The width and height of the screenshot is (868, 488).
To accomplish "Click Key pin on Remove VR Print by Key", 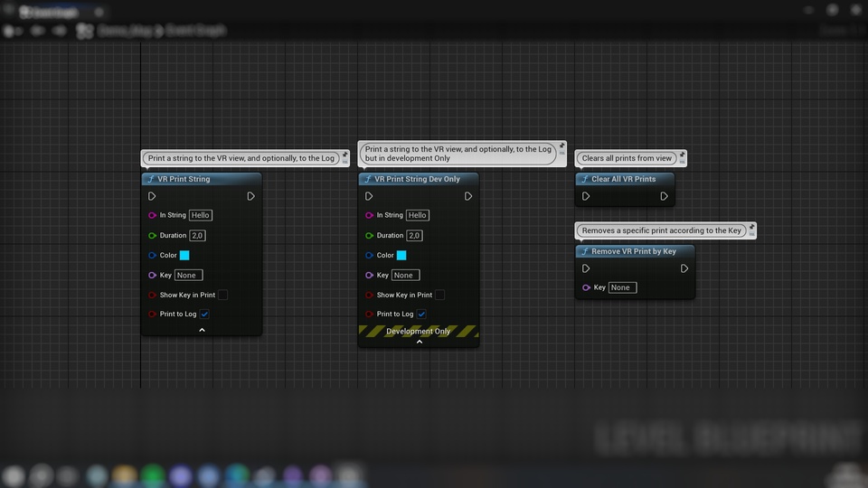I will tap(586, 287).
